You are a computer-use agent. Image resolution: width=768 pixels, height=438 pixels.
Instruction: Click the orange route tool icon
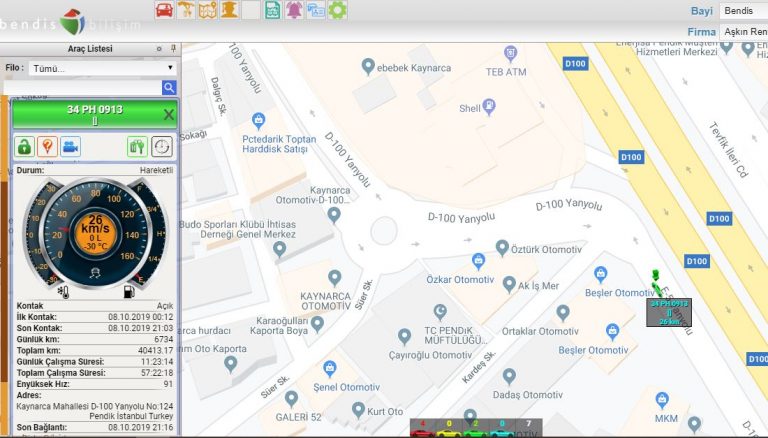186,10
